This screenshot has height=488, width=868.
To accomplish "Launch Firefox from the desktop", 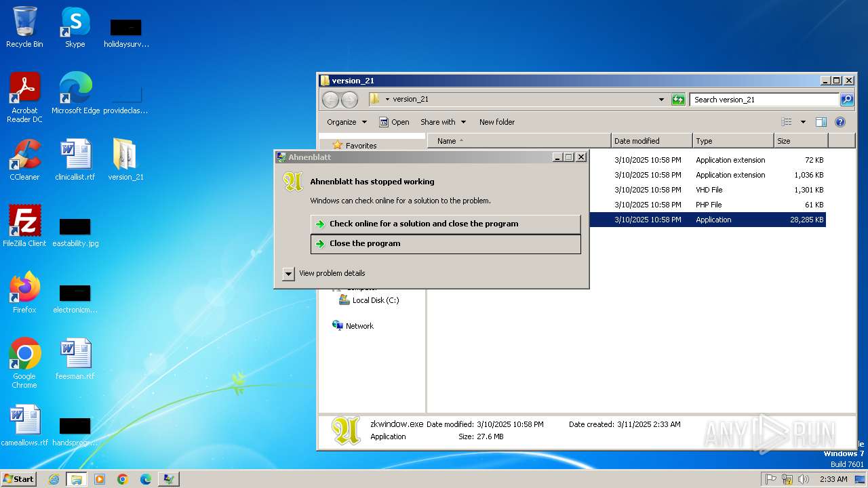I will tap(24, 293).
